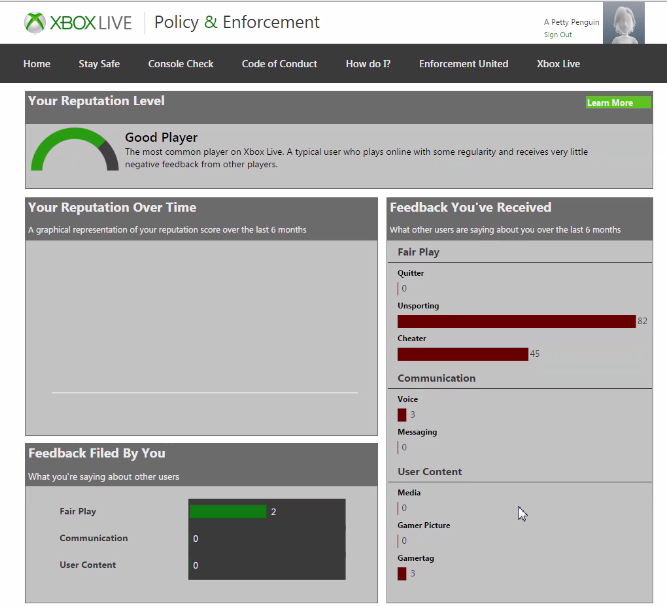
Task: Choose the How do I? menu
Action: [x=368, y=64]
